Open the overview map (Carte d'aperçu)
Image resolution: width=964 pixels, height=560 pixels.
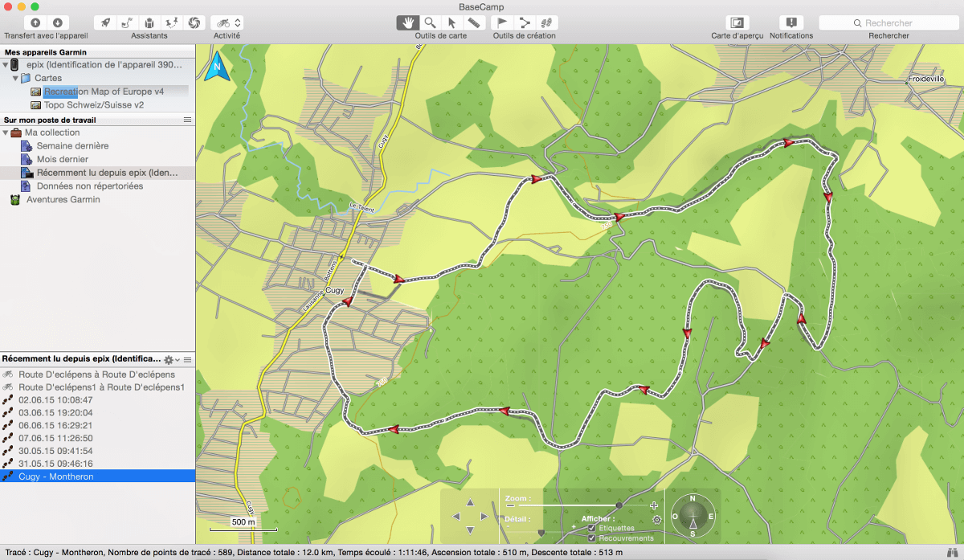click(x=737, y=22)
